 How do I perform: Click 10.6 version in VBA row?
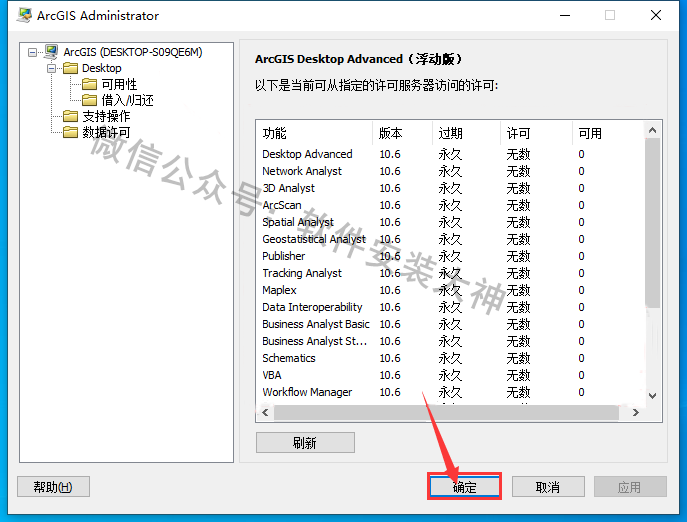pos(390,375)
